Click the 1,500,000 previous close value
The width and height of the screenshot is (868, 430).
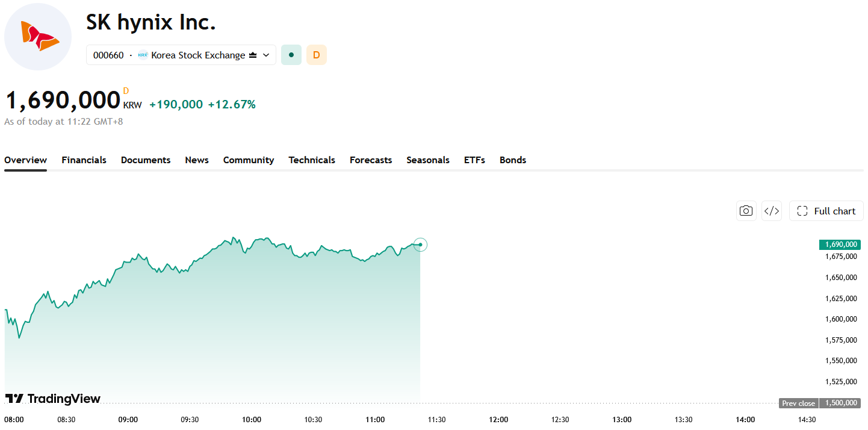coord(840,404)
